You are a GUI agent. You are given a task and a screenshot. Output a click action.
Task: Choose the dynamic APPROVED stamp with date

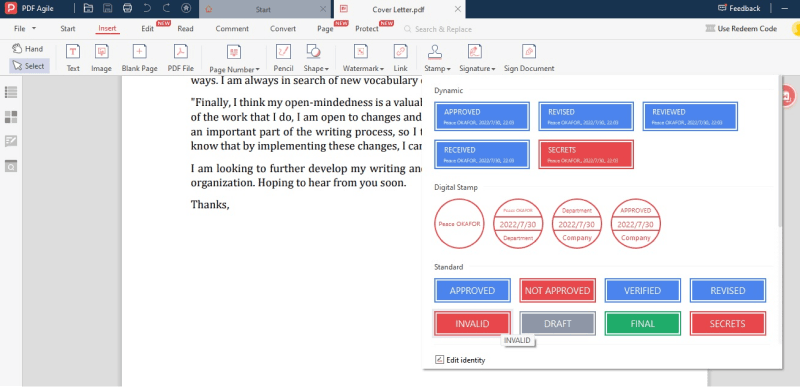pyautogui.click(x=482, y=116)
